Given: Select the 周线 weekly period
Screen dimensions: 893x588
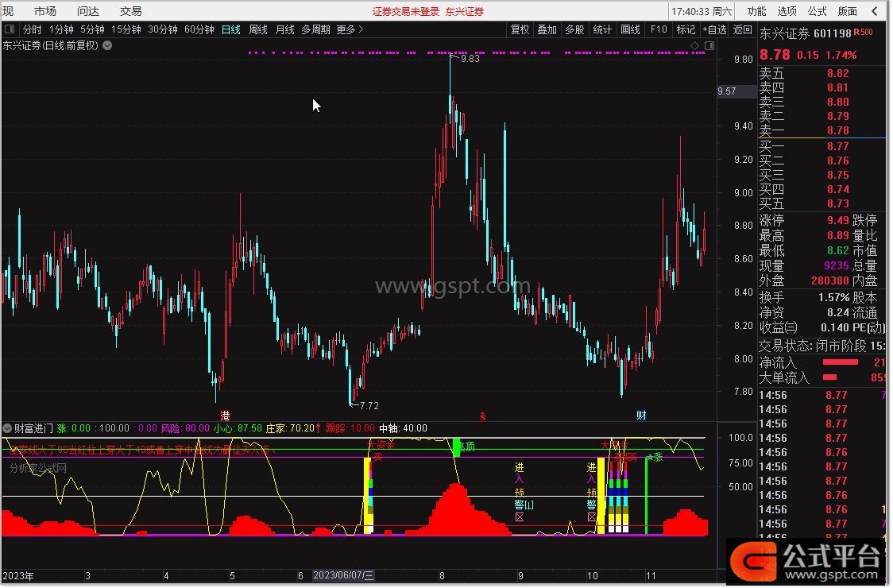Looking at the screenshot, I should pos(258,29).
